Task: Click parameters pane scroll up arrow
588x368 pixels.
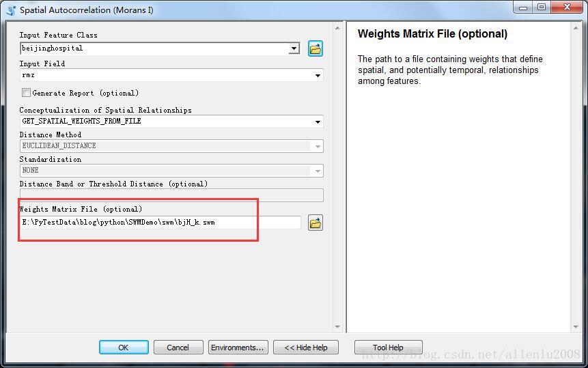Action: pos(337,28)
